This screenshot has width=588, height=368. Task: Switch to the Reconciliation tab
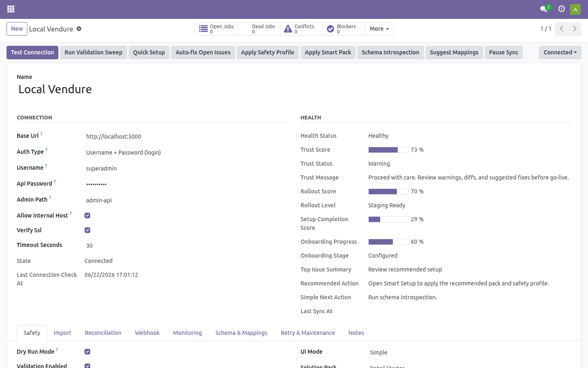pos(103,333)
